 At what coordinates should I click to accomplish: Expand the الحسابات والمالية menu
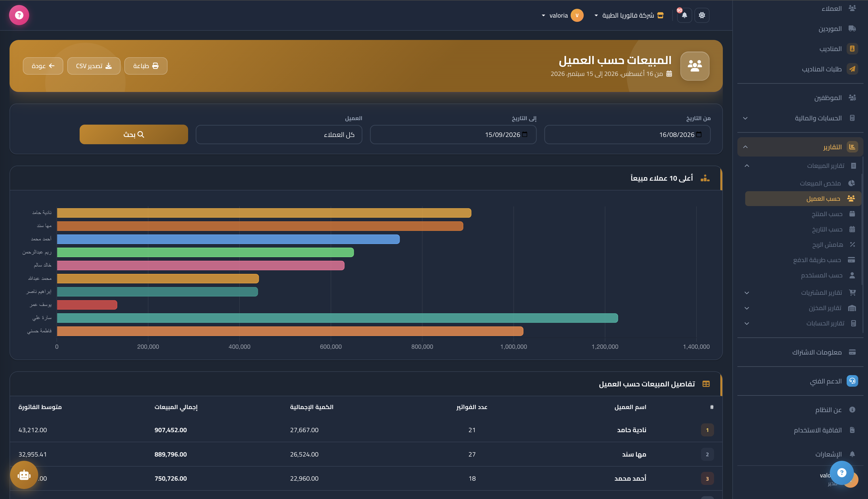pos(800,118)
